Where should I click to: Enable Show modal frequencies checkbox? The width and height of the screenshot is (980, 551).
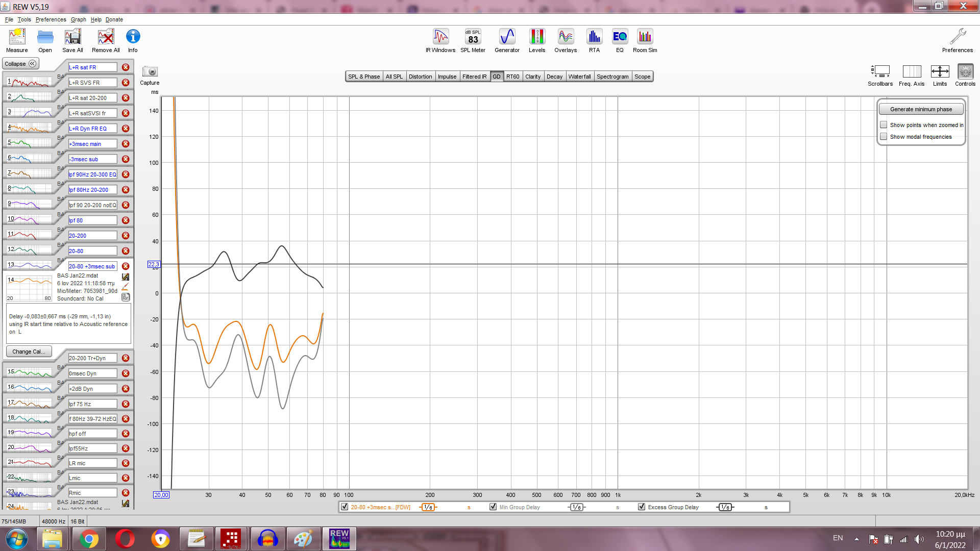pos(884,137)
